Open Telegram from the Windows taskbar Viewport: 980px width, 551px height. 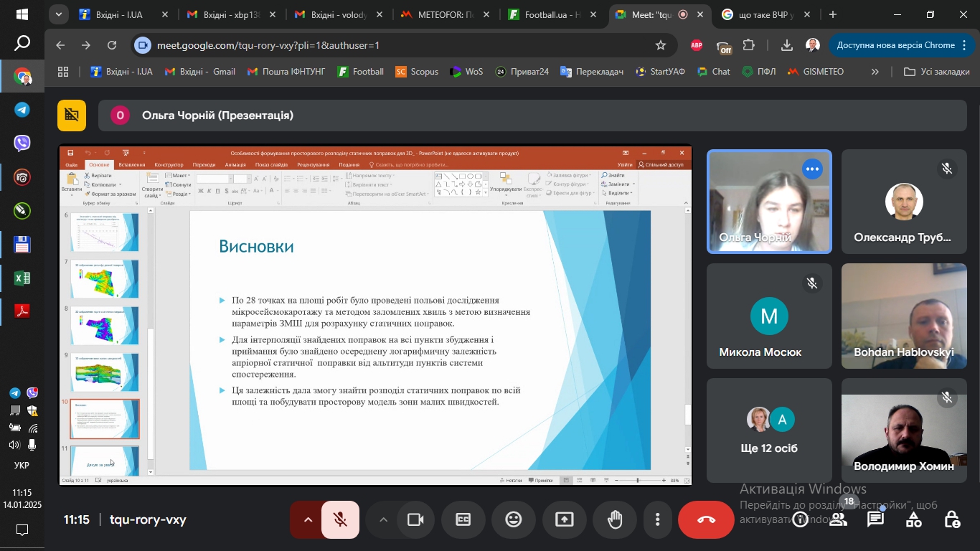pyautogui.click(x=22, y=110)
